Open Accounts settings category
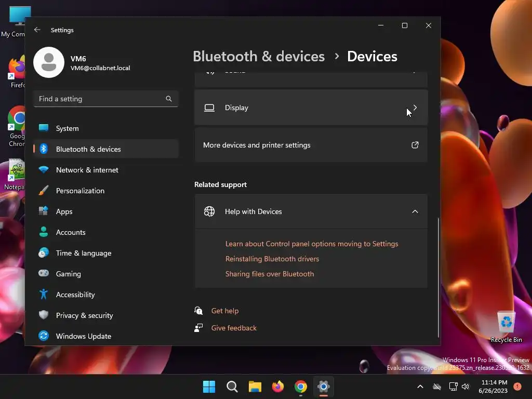The height and width of the screenshot is (399, 532). pos(106,232)
